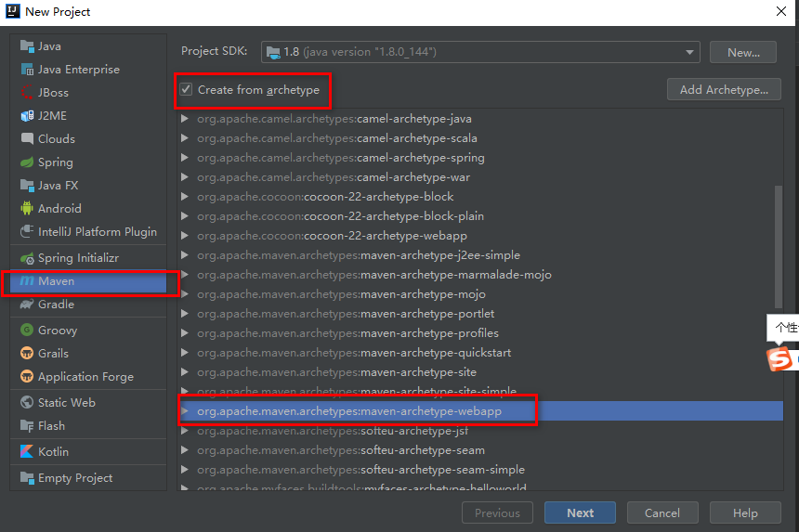Click the Next button

[580, 513]
